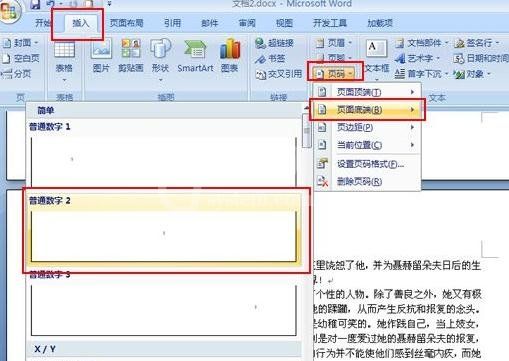Open WordArt (艺术字) gallery
This screenshot has width=509, height=361.
point(417,59)
